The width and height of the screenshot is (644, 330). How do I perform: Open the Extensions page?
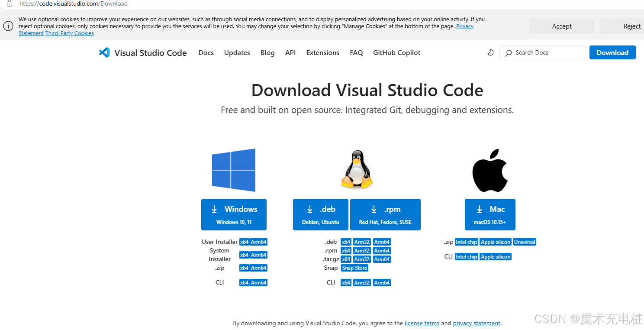(323, 52)
